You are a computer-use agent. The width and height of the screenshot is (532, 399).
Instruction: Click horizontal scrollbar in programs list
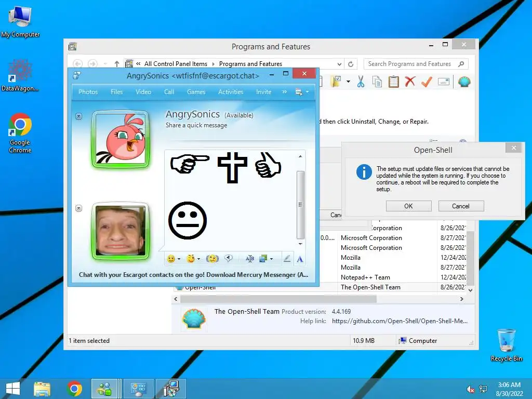click(x=278, y=299)
